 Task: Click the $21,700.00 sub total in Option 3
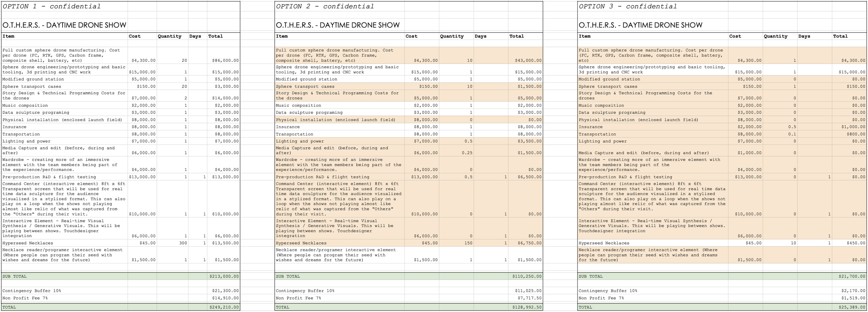click(852, 277)
